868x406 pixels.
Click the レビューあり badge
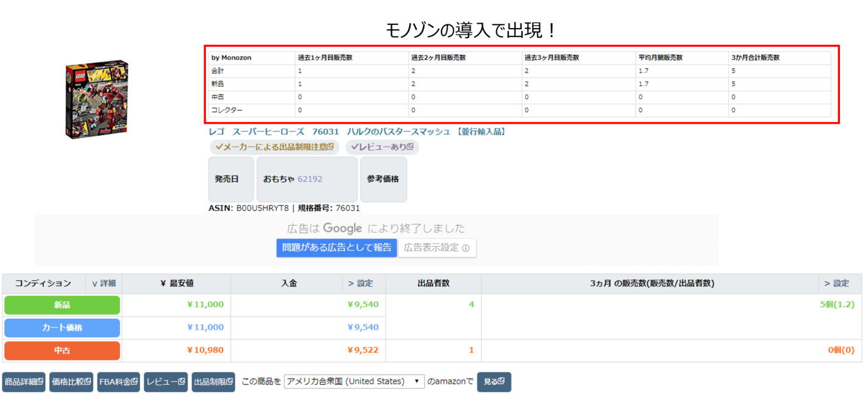[x=382, y=147]
